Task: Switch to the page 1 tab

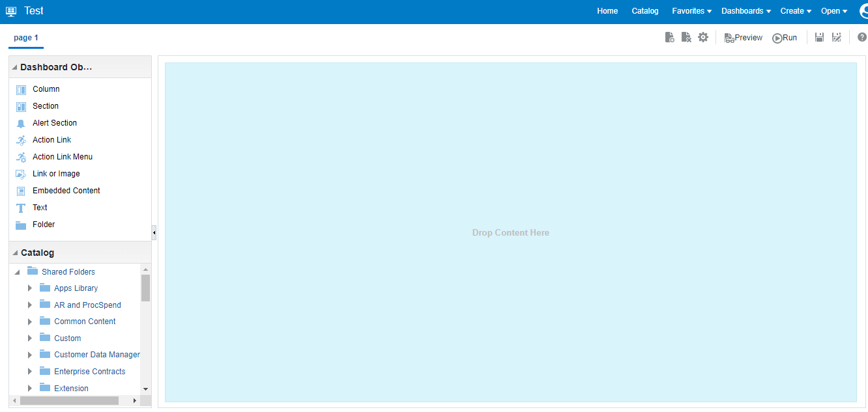Action: pos(25,38)
